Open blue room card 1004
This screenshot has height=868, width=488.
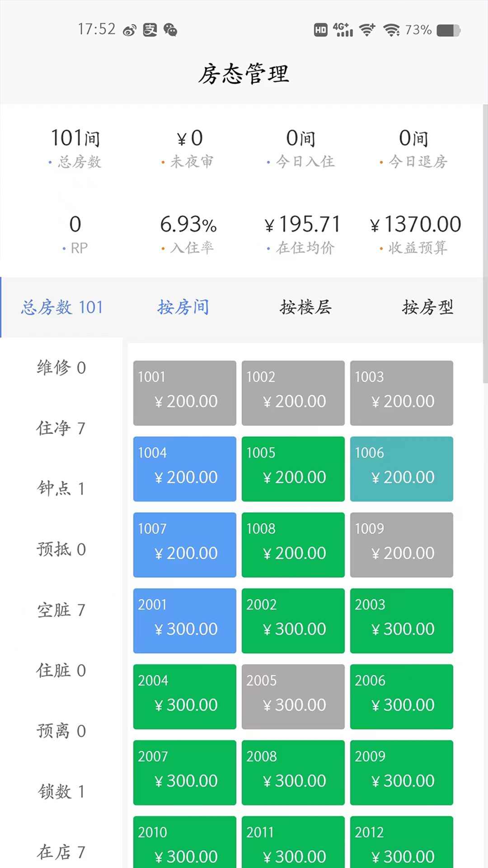[x=184, y=469]
